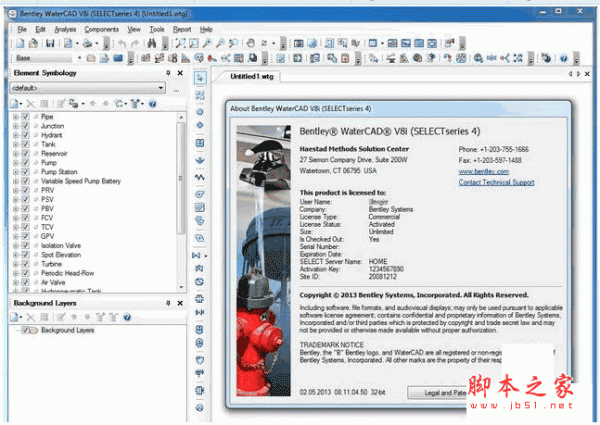
Task: Select the Periodic Head-Flow tree item
Action: tap(67, 273)
